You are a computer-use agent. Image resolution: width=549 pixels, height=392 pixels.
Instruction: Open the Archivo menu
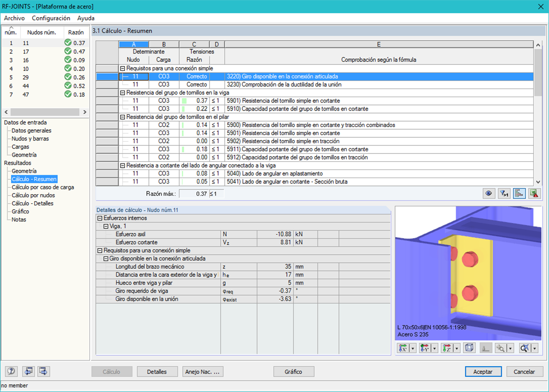click(x=14, y=18)
